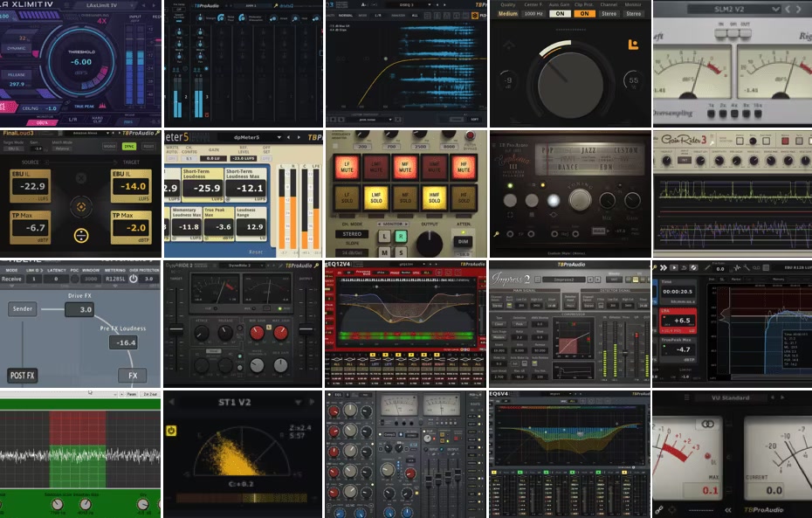This screenshot has height=518, width=812.
Task: Click the power icon beside Over Protection
Action: tap(133, 278)
